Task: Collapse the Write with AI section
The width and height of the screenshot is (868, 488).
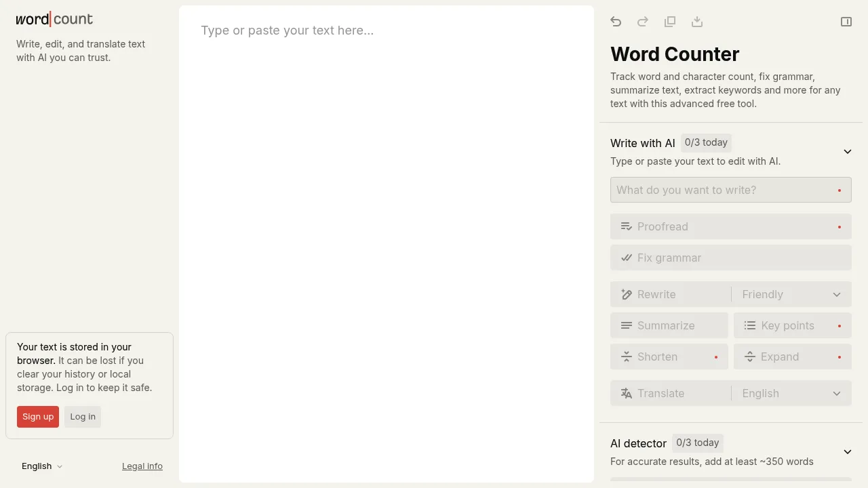Action: click(x=847, y=152)
